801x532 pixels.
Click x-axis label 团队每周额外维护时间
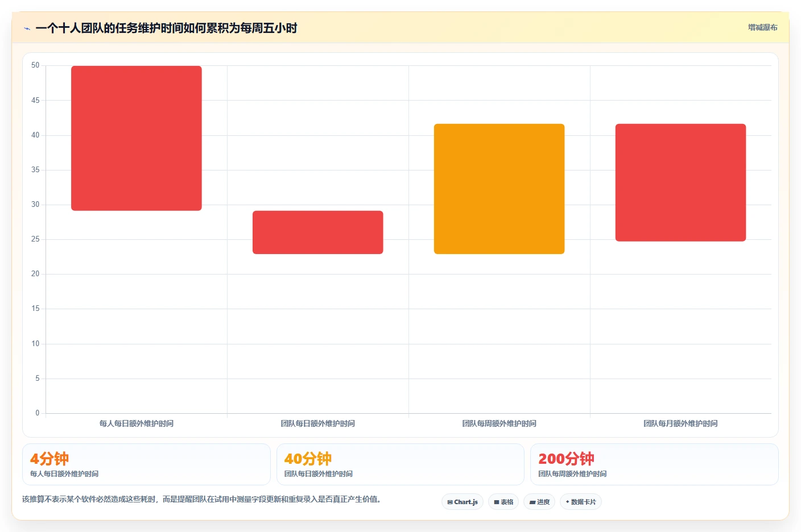point(499,423)
